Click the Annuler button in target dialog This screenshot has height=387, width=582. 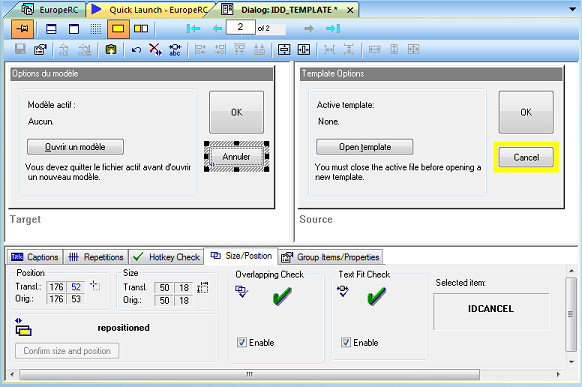[x=236, y=157]
